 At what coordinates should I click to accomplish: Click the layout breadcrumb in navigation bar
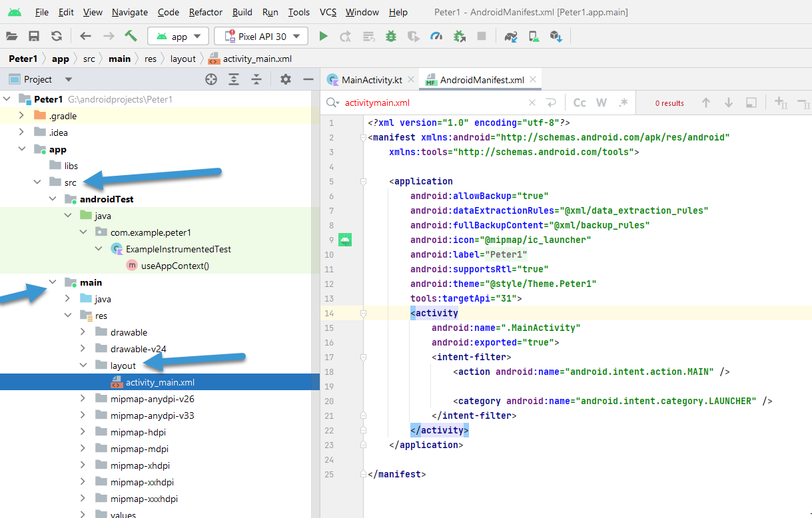tap(183, 59)
